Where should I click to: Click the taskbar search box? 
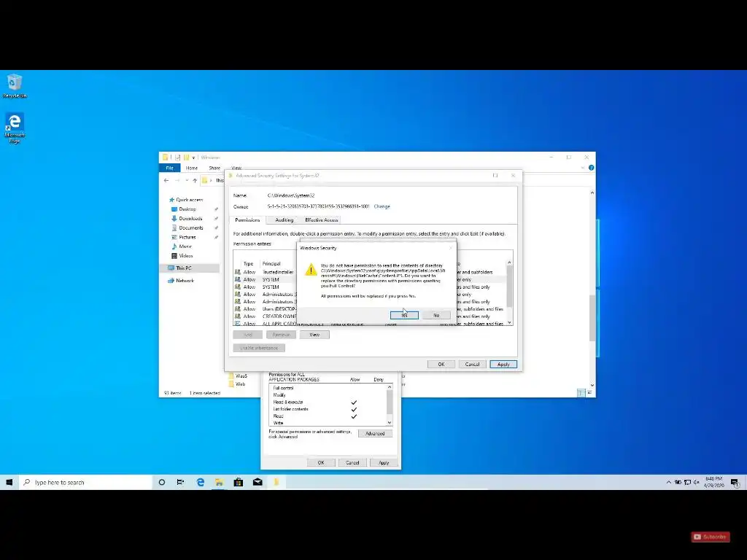pos(86,483)
